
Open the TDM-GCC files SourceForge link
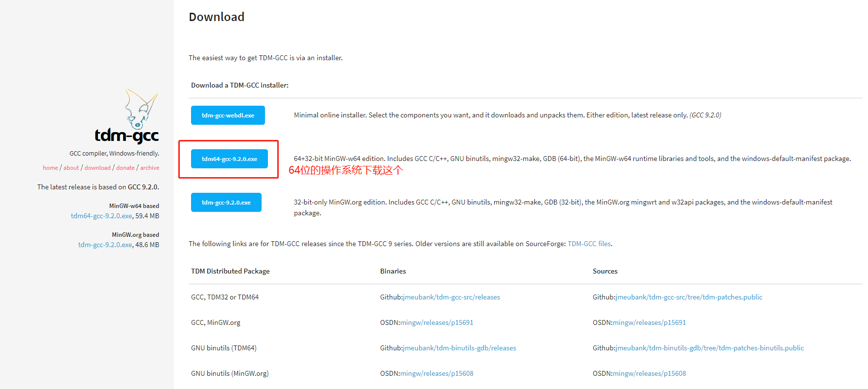589,244
